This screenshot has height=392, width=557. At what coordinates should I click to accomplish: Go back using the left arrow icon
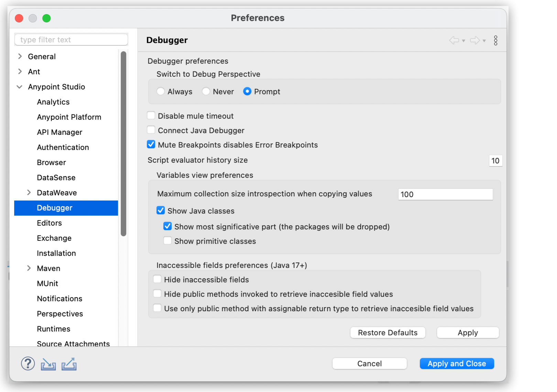[x=454, y=41]
